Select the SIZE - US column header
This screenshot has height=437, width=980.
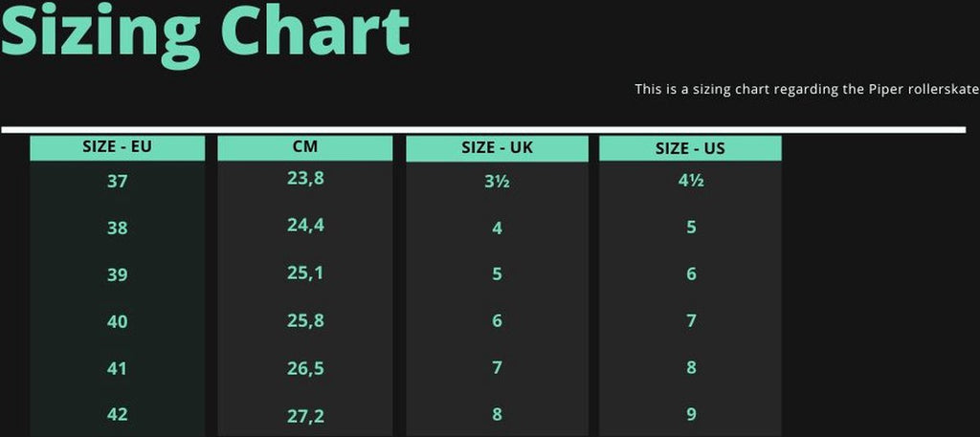click(x=691, y=148)
